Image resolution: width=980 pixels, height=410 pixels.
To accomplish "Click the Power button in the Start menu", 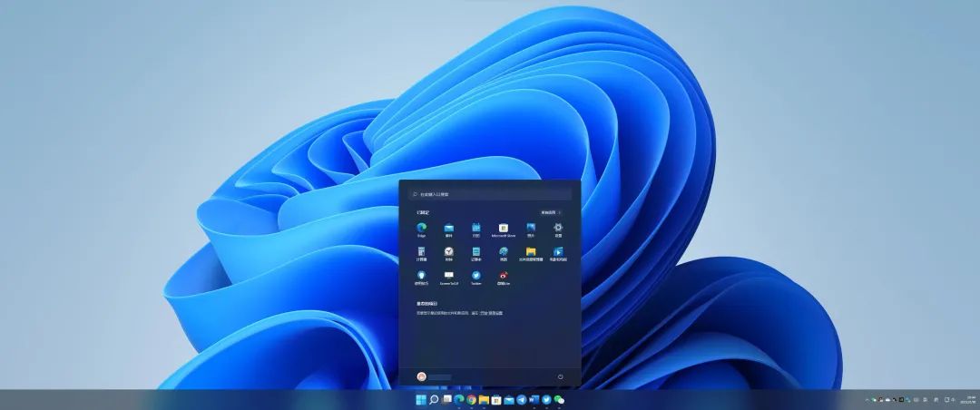I will (x=560, y=376).
